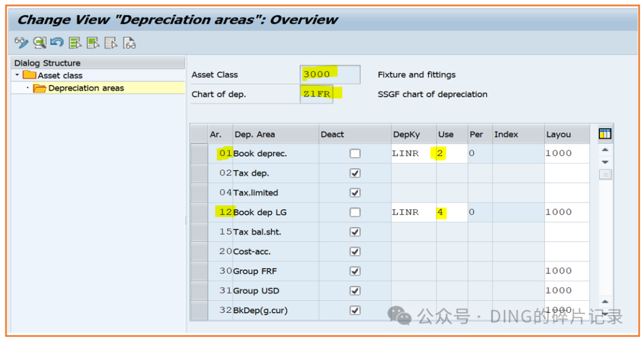The image size is (644, 342).
Task: Click Layout 1000 in Group USD row
Action: point(567,291)
